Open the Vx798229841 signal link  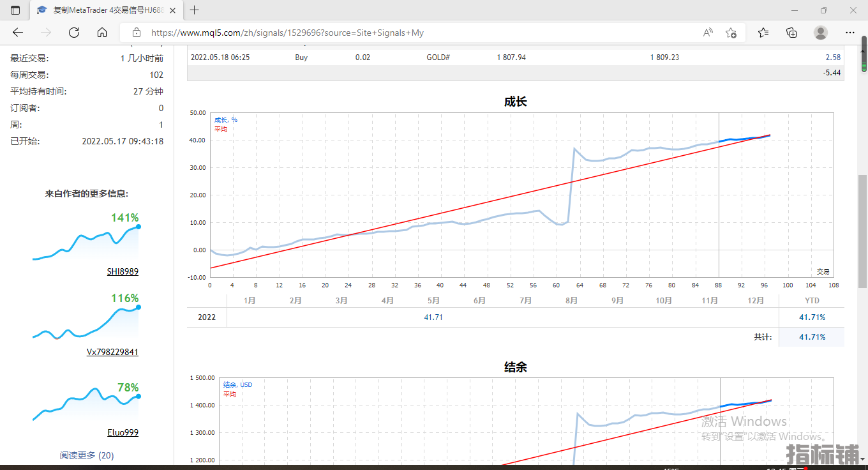[112, 352]
